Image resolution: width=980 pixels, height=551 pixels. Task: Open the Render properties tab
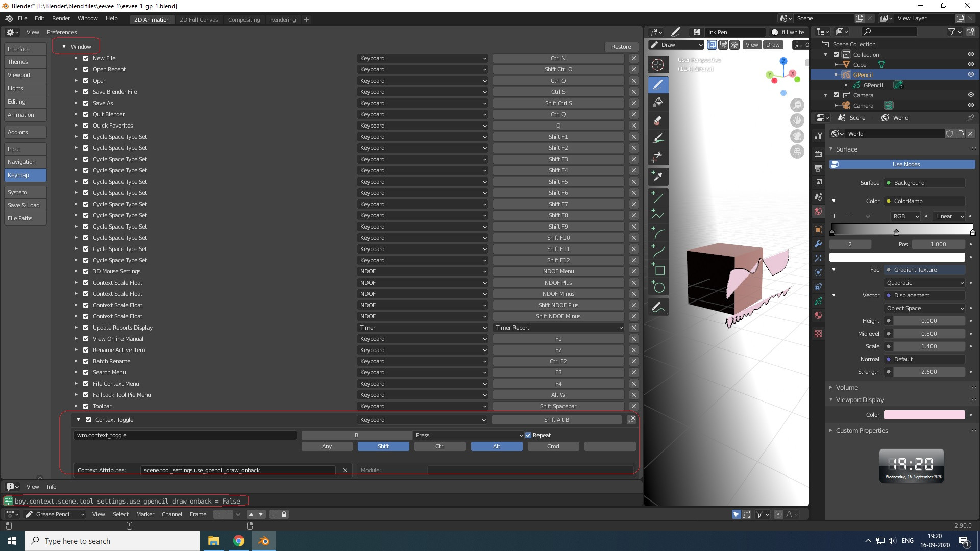tap(818, 154)
